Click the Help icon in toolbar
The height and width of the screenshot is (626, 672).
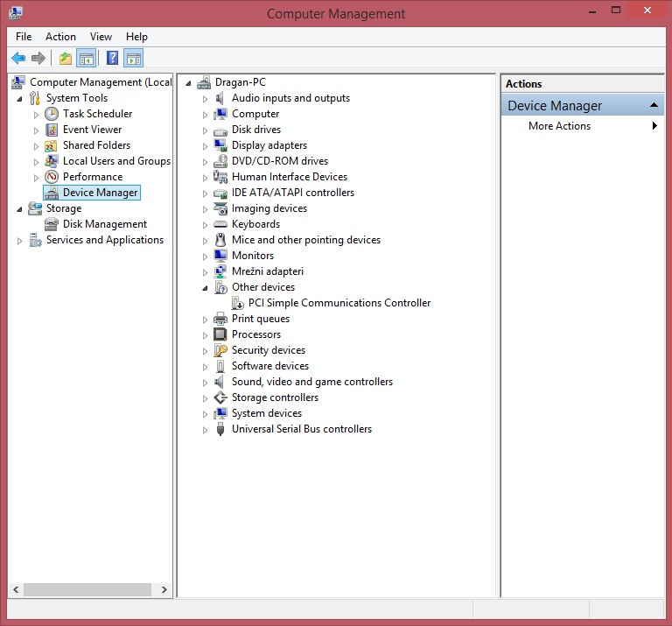click(112, 59)
